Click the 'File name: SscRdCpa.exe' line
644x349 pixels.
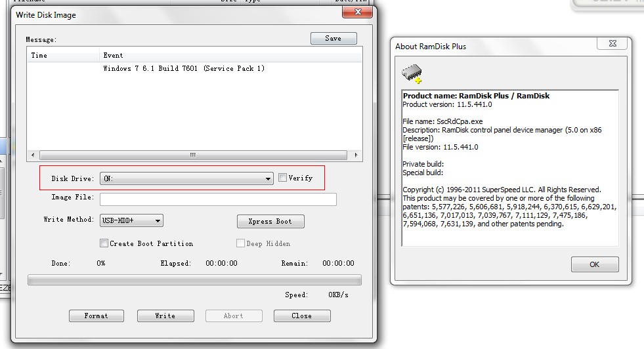442,121
